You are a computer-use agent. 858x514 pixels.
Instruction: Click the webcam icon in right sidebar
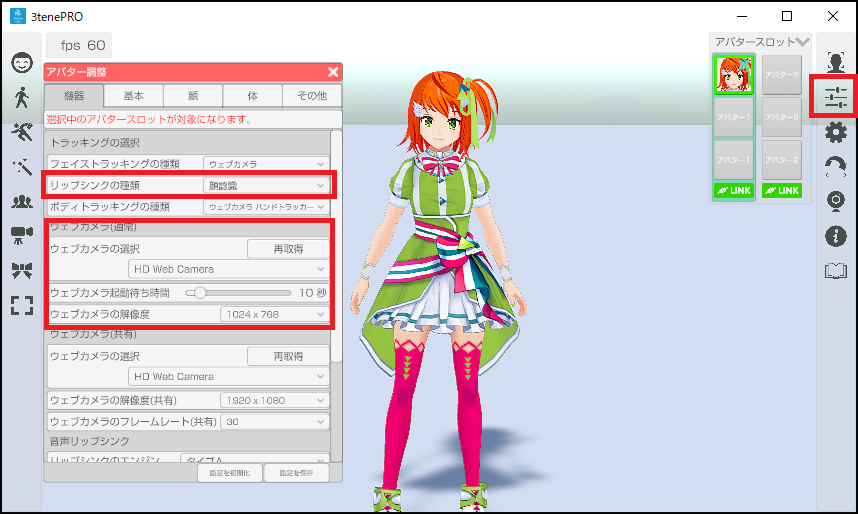836,201
